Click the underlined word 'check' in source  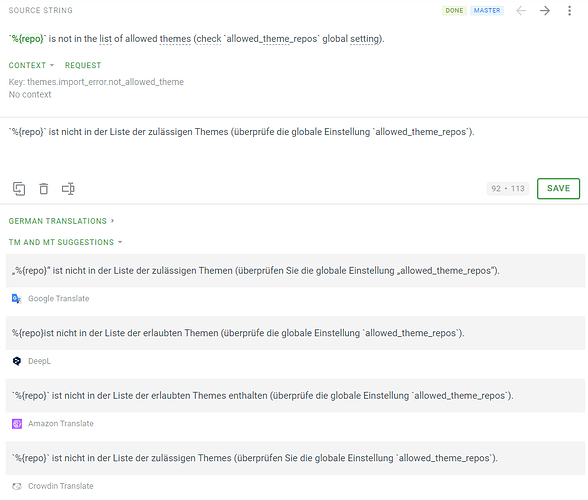209,39
